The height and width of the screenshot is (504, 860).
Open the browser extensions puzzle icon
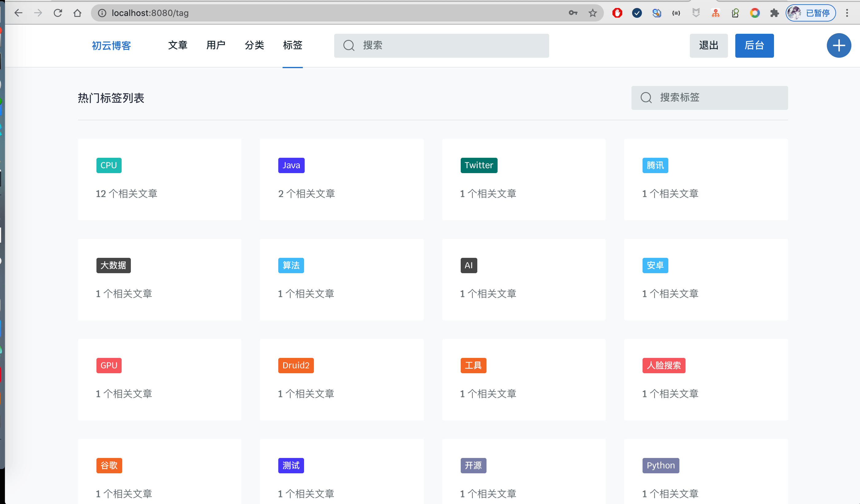pyautogui.click(x=774, y=13)
